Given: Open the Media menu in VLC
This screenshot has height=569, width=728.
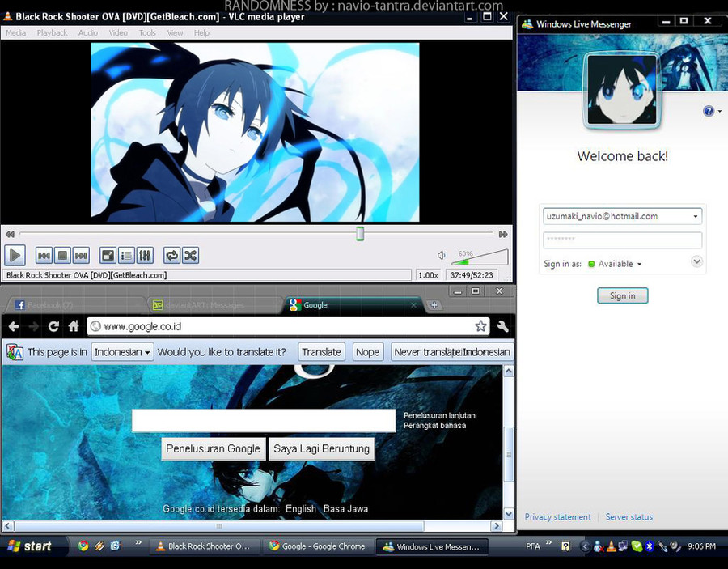Looking at the screenshot, I should pos(16,33).
